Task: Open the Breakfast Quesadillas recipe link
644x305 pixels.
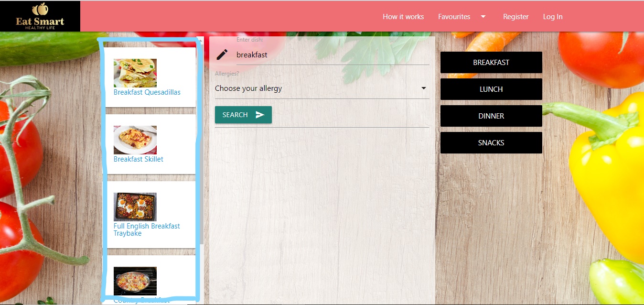Action: [147, 92]
